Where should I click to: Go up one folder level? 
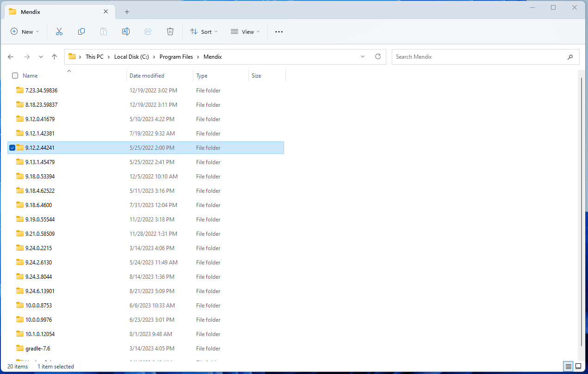click(x=54, y=57)
